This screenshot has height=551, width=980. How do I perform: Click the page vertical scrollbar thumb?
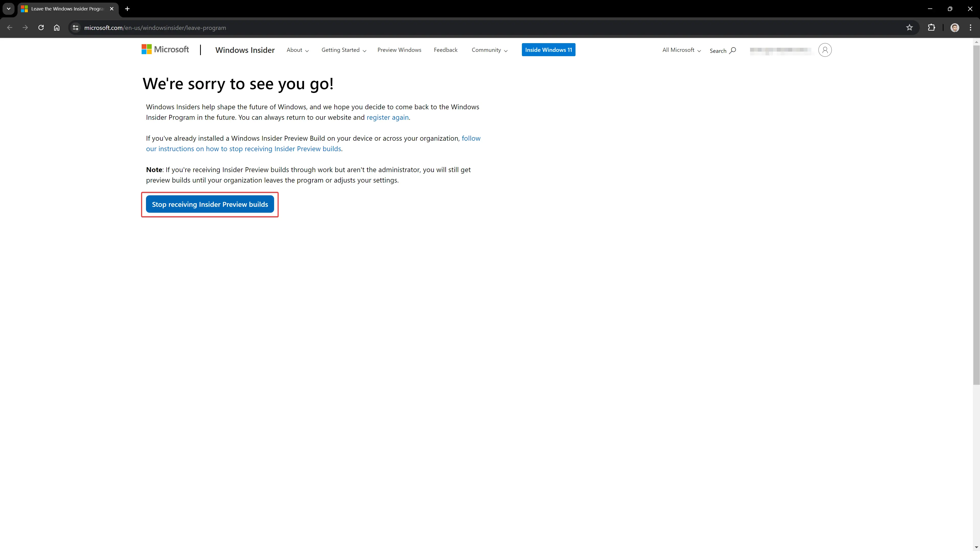(x=976, y=215)
